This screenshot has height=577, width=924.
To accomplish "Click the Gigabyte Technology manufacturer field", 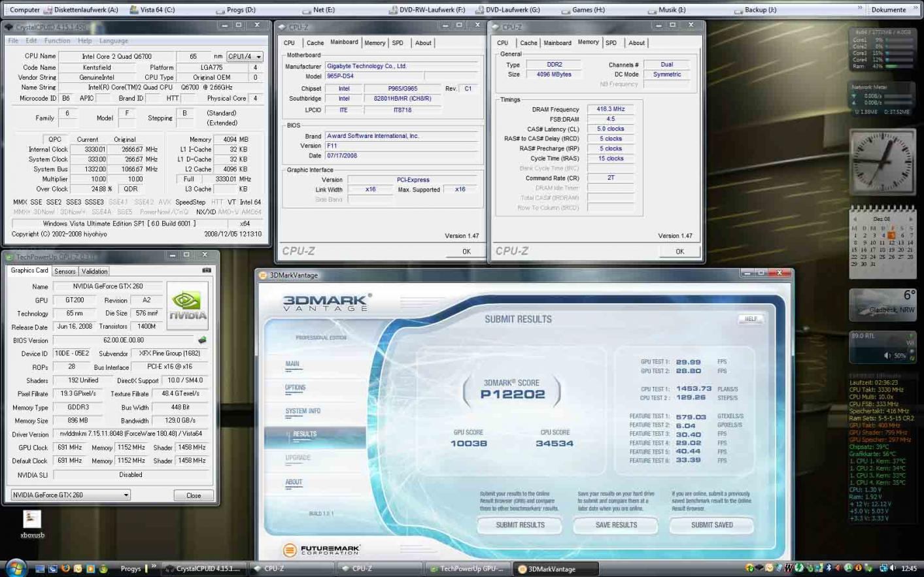I will 402,66.
